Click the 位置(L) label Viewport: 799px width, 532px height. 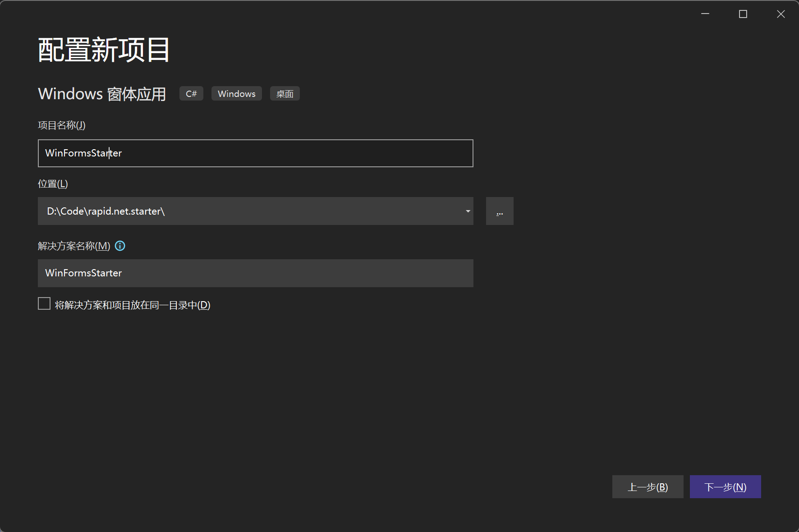pyautogui.click(x=53, y=184)
